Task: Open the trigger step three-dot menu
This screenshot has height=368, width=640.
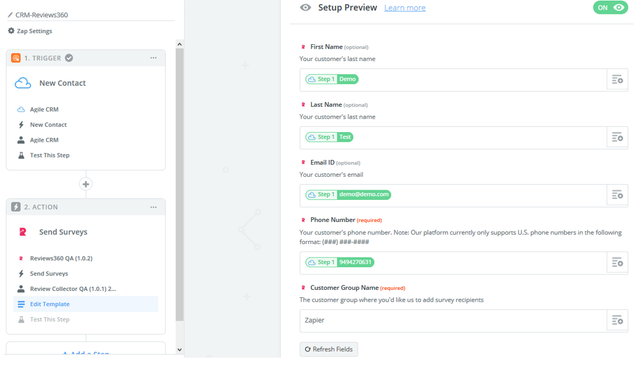Action: (153, 58)
